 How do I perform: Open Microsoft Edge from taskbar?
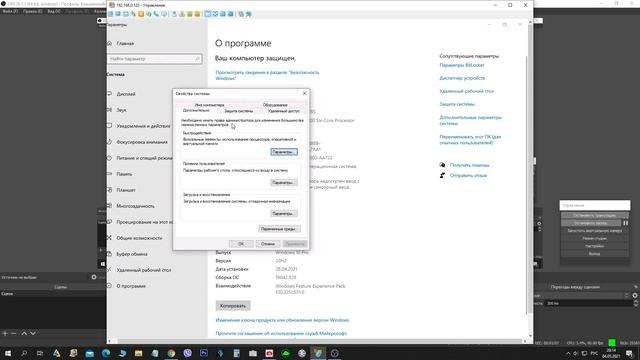point(106,353)
